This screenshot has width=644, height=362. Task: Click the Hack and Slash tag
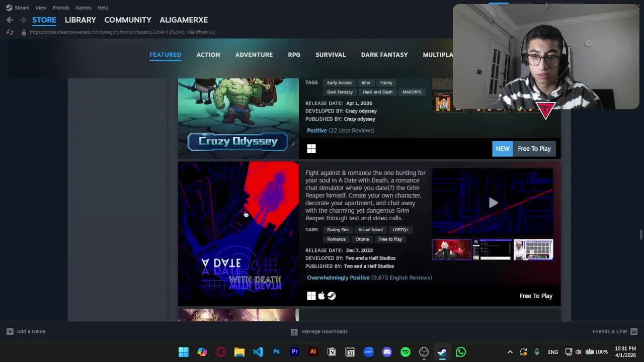tap(377, 92)
